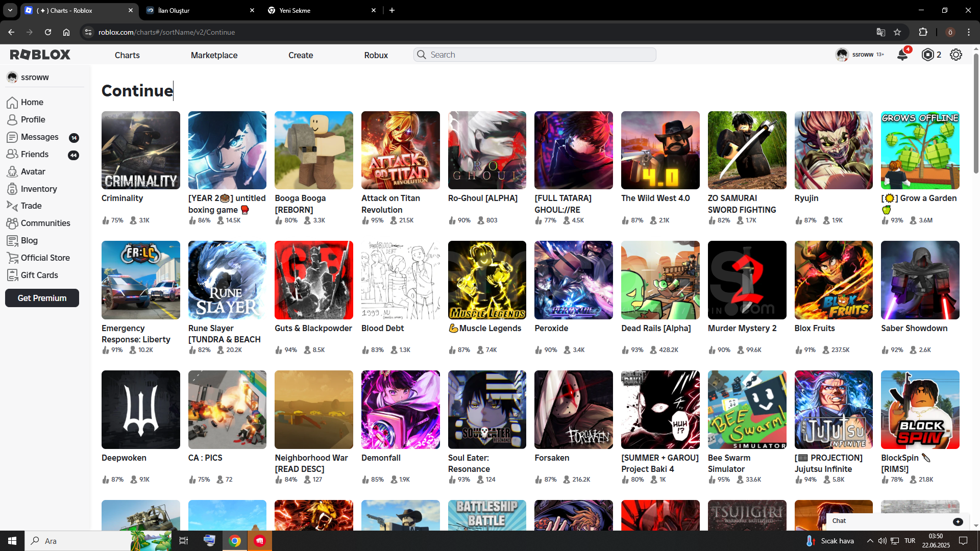Click the Roblox logo
This screenshot has height=551, width=980.
[x=40, y=55]
